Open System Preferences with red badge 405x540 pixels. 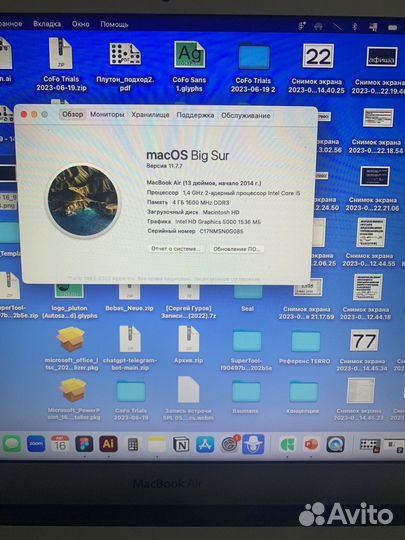coord(230,444)
